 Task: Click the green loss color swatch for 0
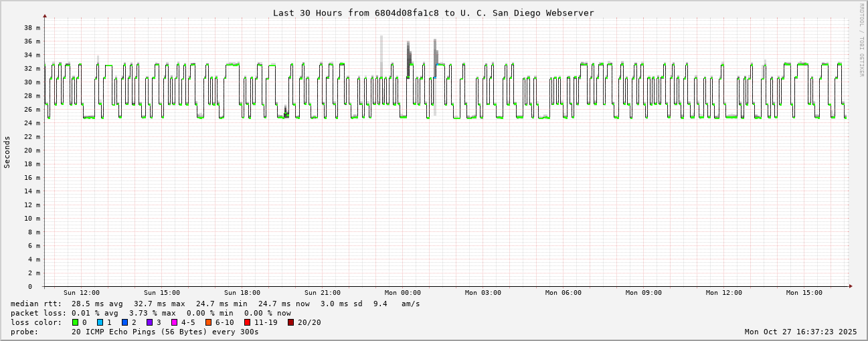pos(76,322)
